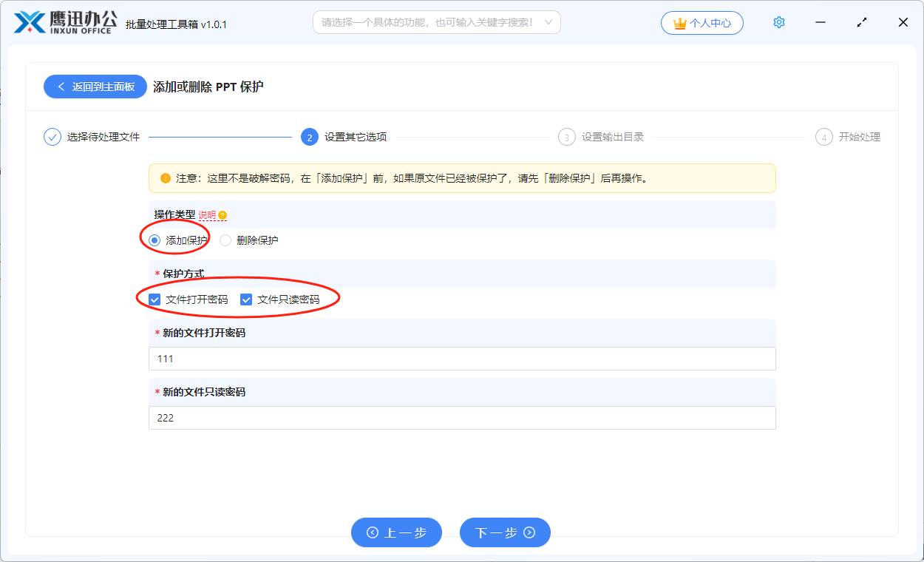Click the 批量处理工具箱 v1.0.1 title text

coord(177,24)
